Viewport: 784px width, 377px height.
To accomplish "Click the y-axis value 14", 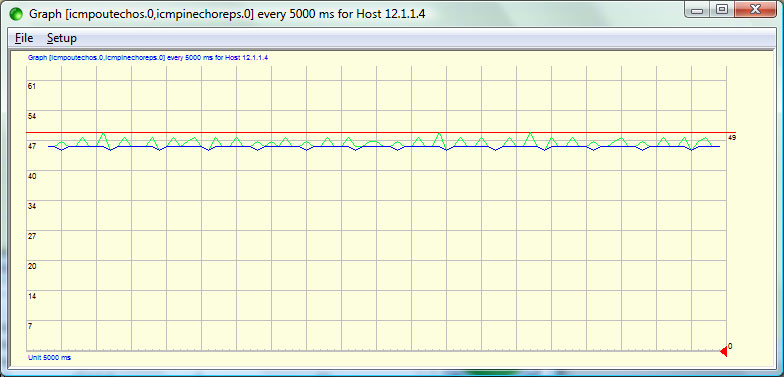I will click(32, 296).
